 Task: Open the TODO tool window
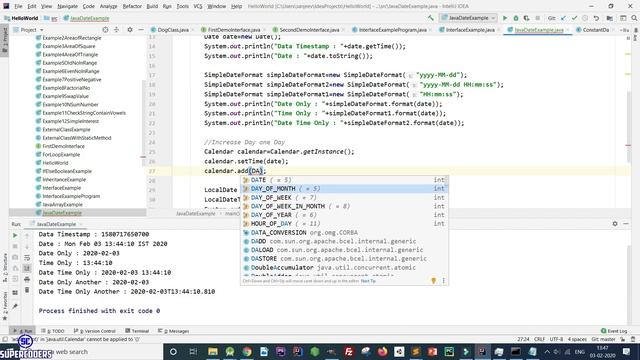(53, 331)
